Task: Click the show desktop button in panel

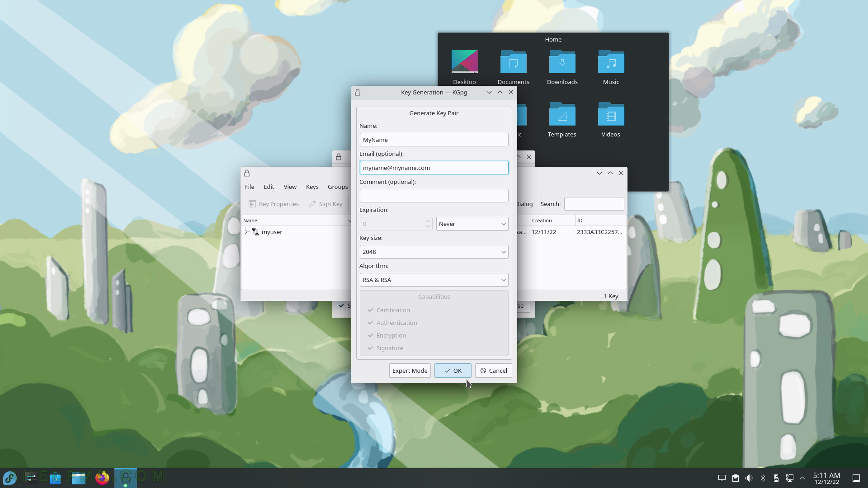Action: click(856, 478)
